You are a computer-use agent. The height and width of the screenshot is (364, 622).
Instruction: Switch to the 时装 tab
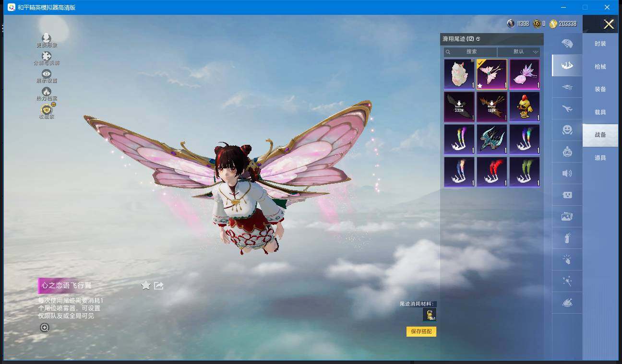tap(600, 44)
